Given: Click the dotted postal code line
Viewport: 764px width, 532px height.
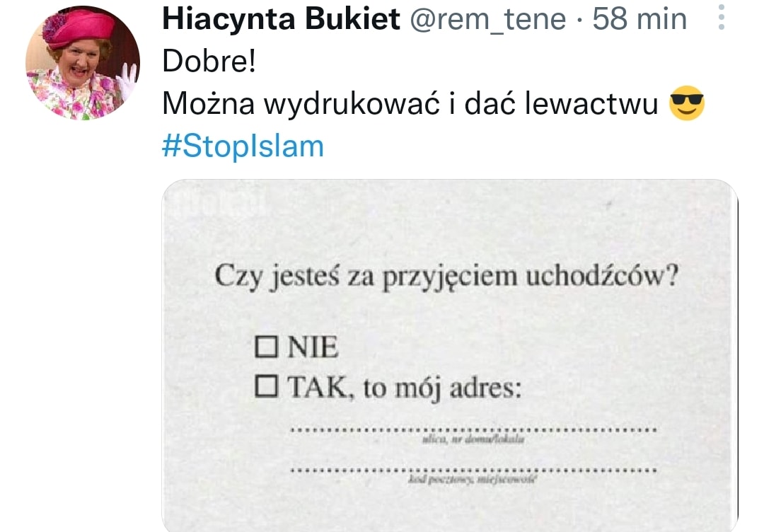Looking at the screenshot, I should 473,470.
